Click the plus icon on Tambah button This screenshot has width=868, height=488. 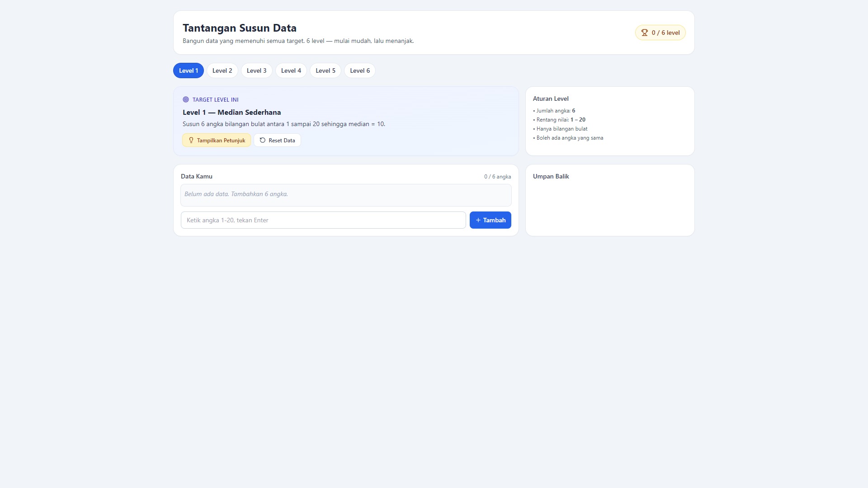(x=478, y=220)
